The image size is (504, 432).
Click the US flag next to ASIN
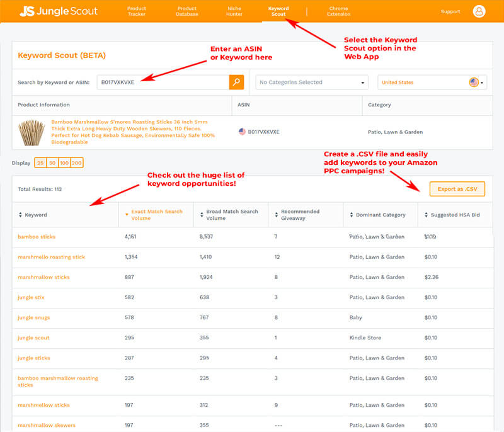[242, 132]
